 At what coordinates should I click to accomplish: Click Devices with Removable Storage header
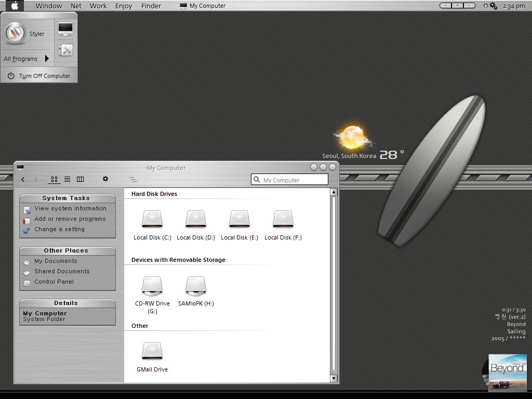[x=178, y=260]
